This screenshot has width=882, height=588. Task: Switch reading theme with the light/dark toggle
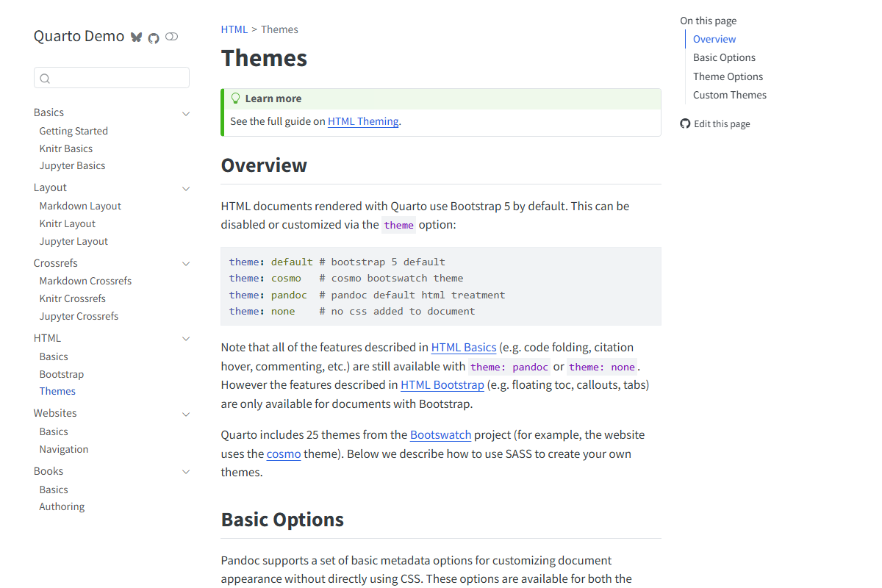point(171,37)
